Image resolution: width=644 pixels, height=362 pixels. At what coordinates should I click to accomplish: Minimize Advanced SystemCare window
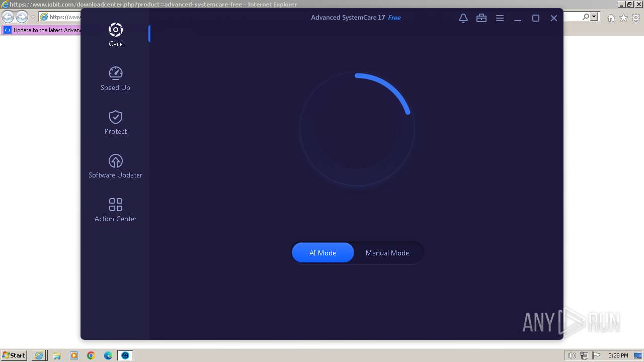point(518,18)
